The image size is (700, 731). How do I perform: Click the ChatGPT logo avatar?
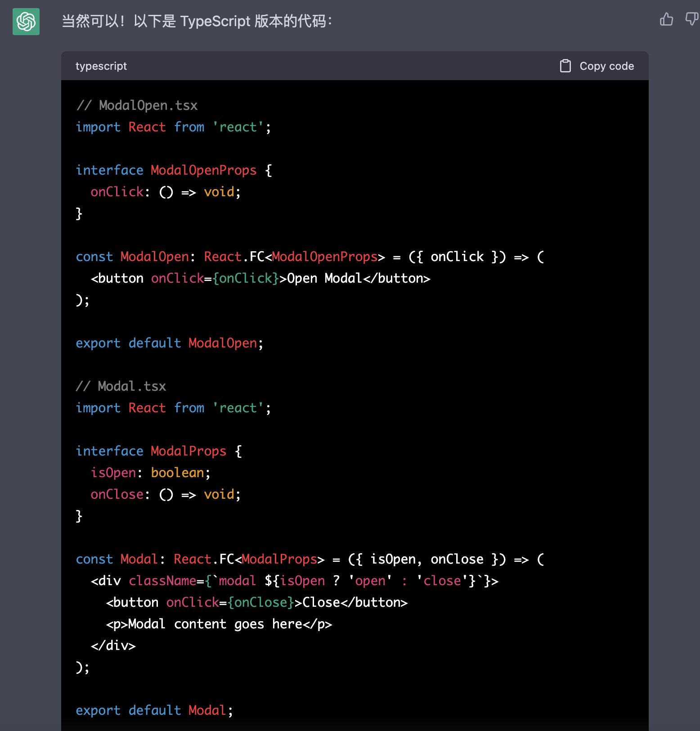pos(26,22)
